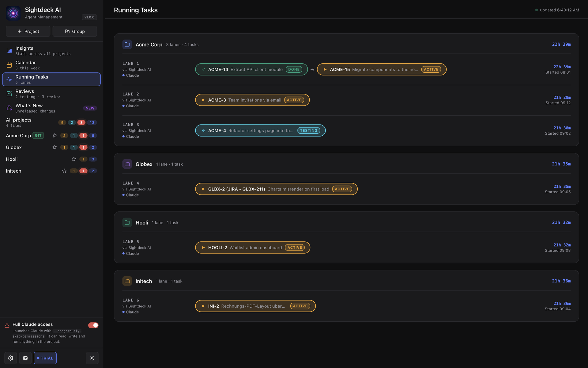Star the Hooli project

(x=74, y=159)
